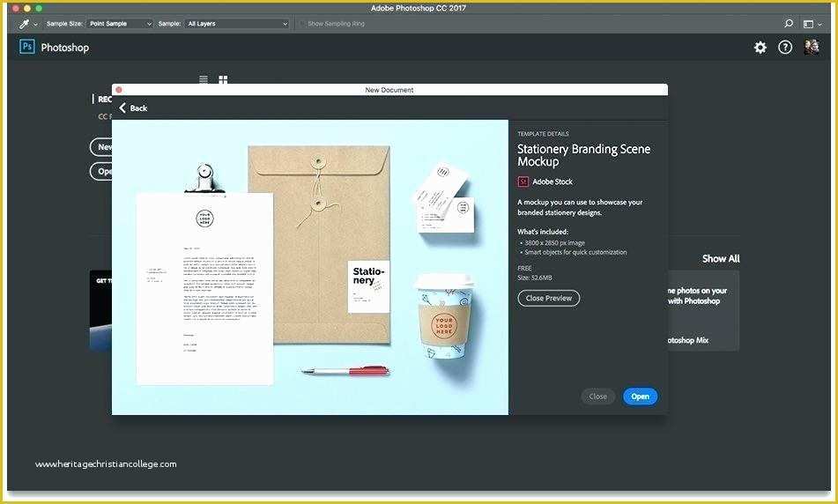Open help with the question mark icon

784,47
